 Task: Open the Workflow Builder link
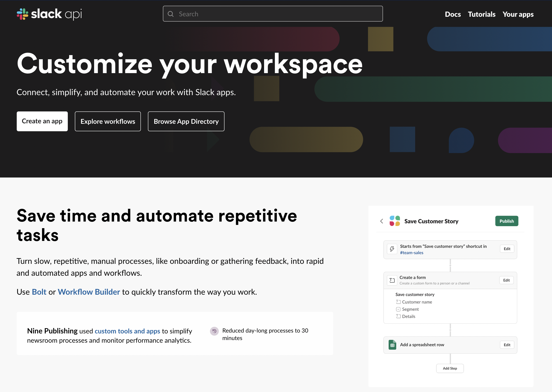(89, 292)
